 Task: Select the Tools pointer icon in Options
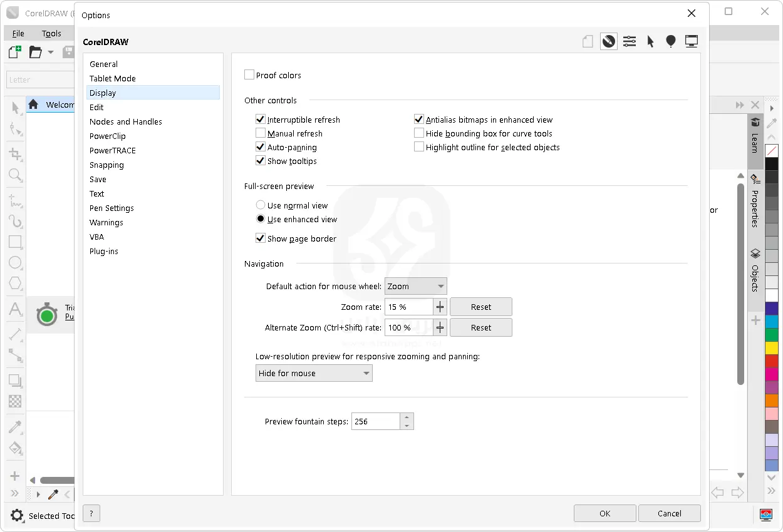pyautogui.click(x=650, y=42)
